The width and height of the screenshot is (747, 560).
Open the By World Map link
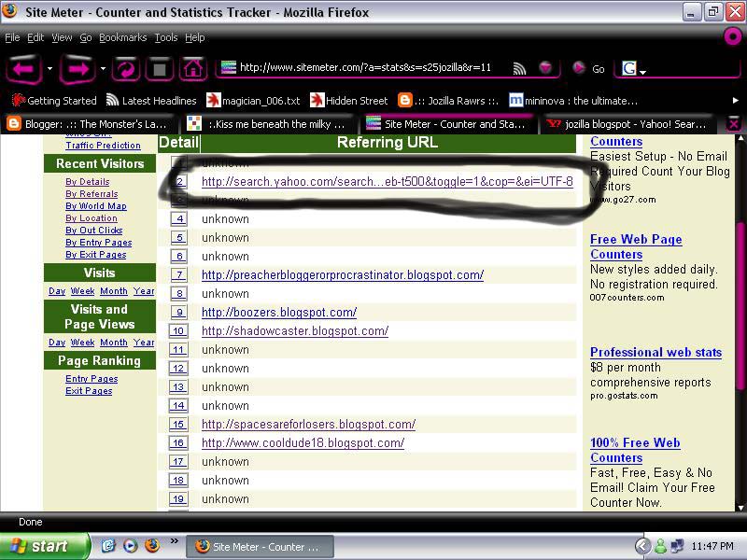point(96,206)
